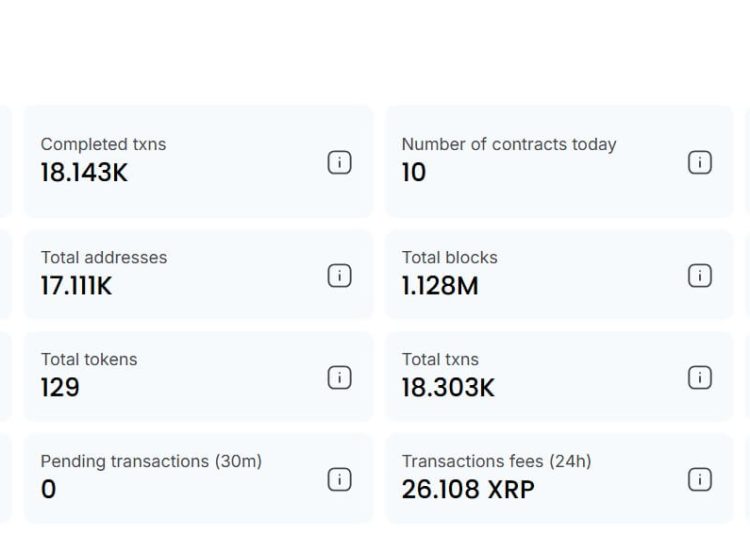Viewport: 750px width, 536px height.
Task: Open info icon beside Number of contracts today
Action: click(700, 162)
